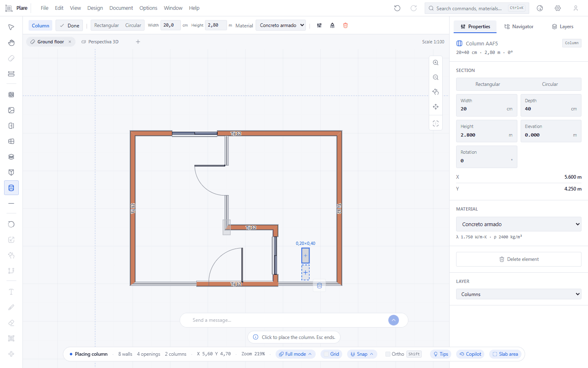Select the window tool in left sidebar
588x368 pixels.
11,141
